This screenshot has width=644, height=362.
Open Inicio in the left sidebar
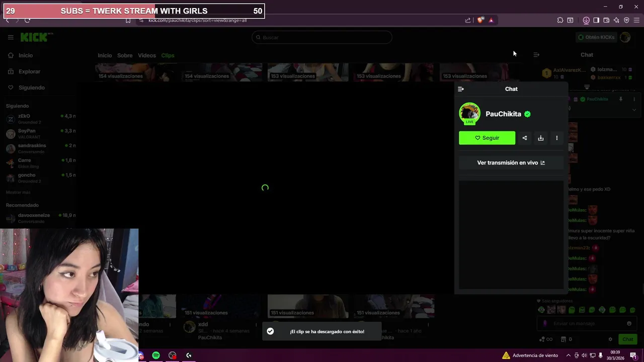point(20,55)
